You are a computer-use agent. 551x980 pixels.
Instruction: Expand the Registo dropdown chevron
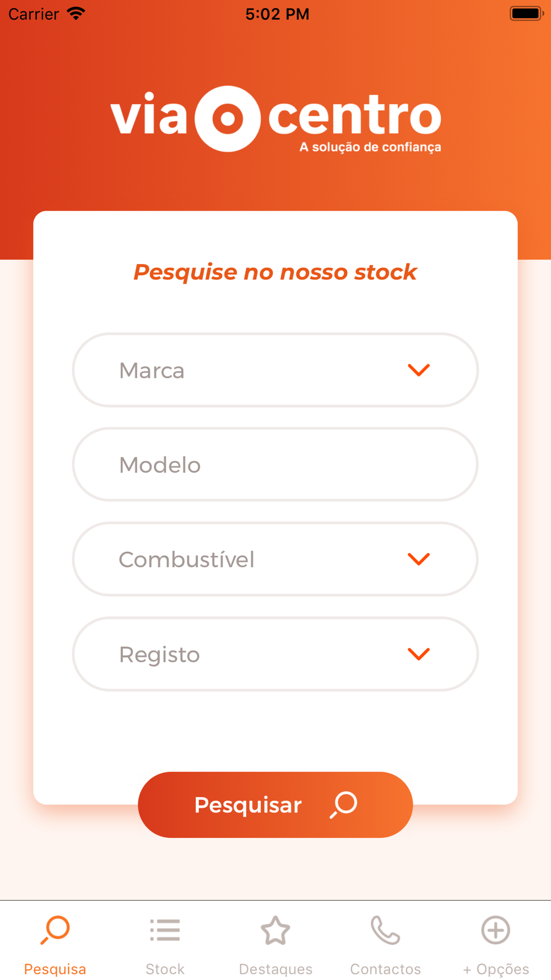tap(419, 654)
